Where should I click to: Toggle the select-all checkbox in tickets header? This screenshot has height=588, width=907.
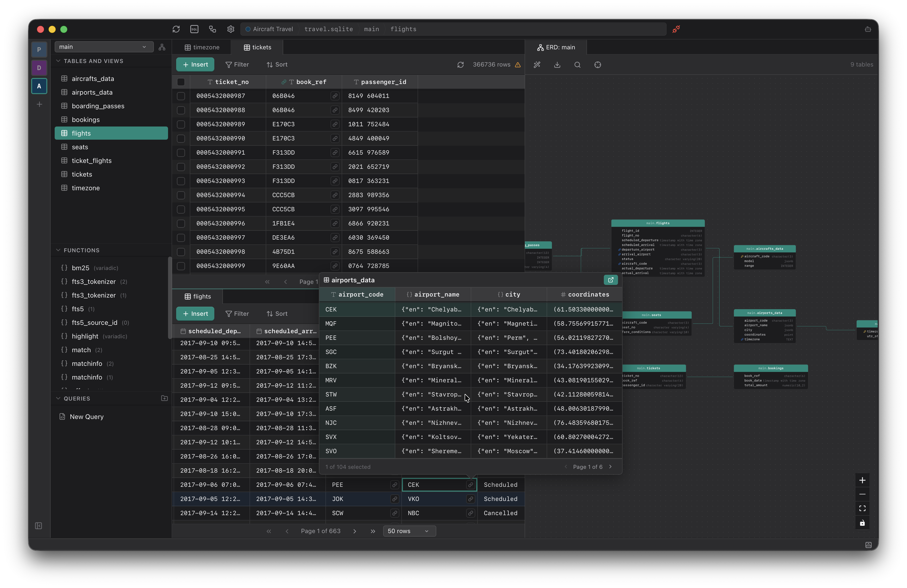(x=181, y=82)
